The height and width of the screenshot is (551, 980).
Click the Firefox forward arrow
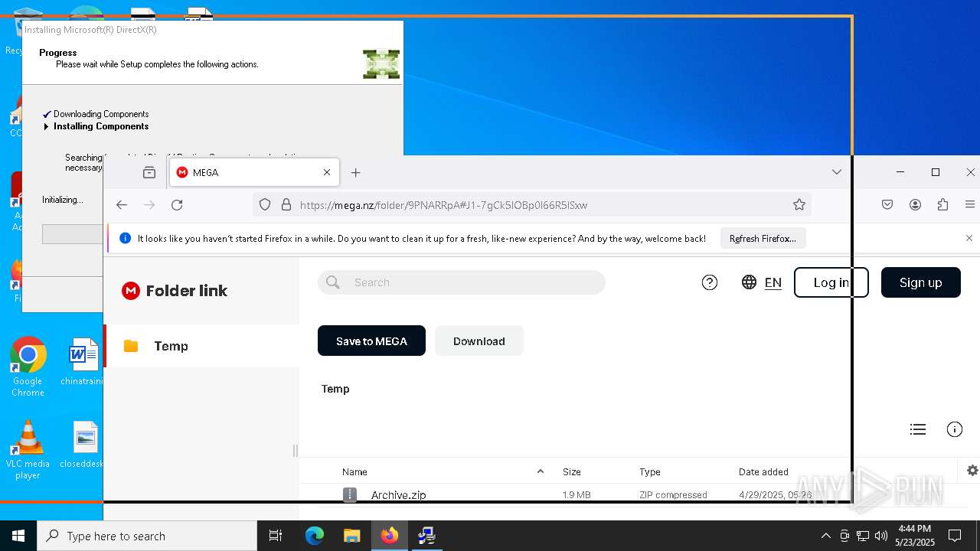tap(149, 205)
